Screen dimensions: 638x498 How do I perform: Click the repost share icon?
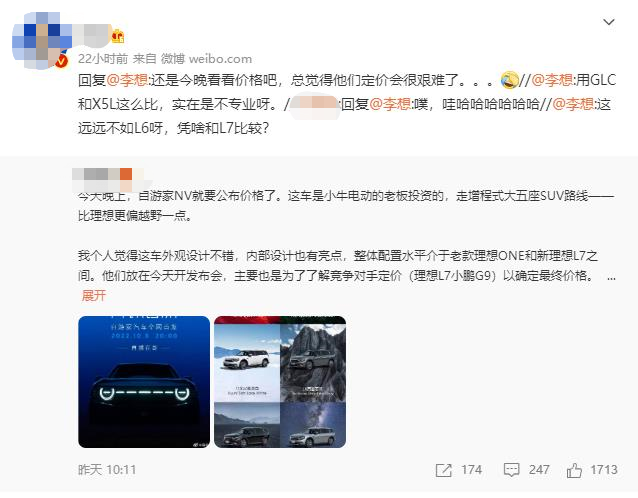pyautogui.click(x=444, y=470)
